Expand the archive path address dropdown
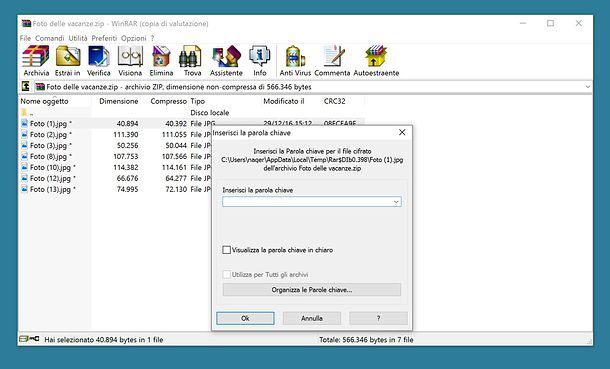The width and height of the screenshot is (610, 369). [x=588, y=87]
